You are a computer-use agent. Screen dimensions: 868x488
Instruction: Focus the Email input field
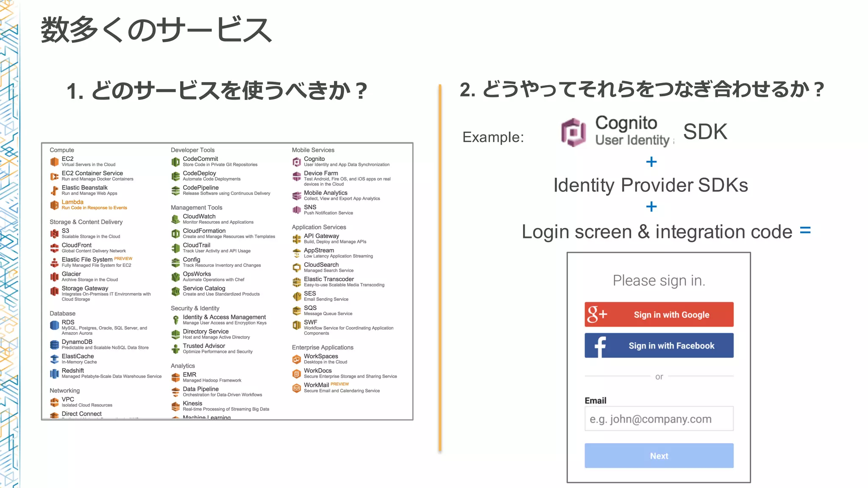[659, 419]
